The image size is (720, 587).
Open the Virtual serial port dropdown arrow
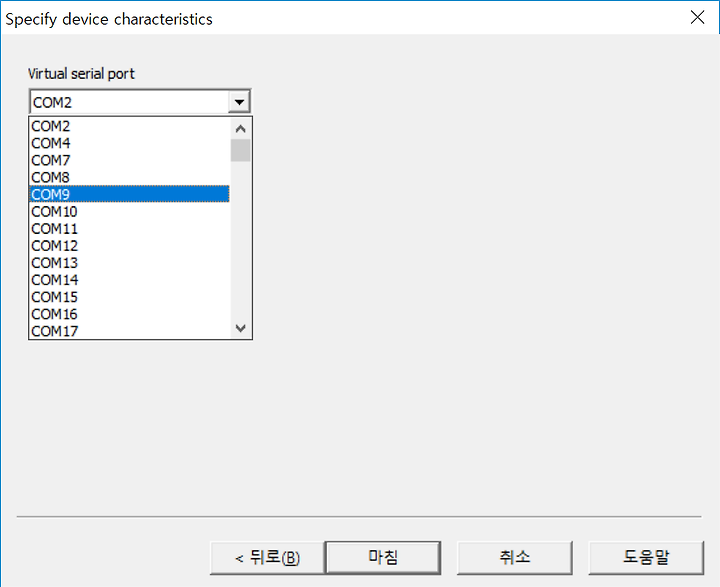point(239,102)
